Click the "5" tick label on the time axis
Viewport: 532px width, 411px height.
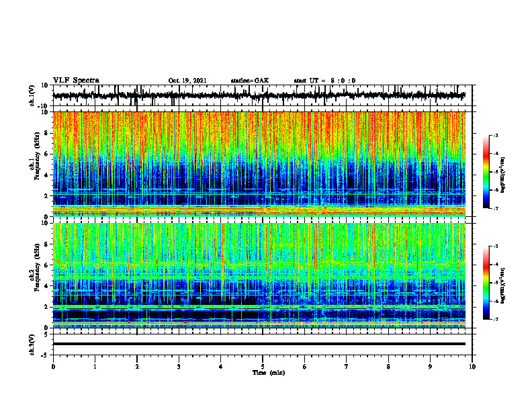pyautogui.click(x=263, y=367)
